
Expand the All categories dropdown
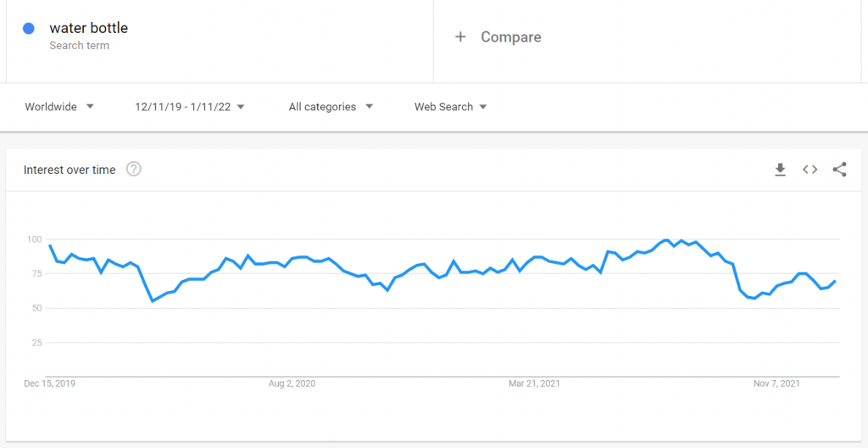pyautogui.click(x=331, y=107)
